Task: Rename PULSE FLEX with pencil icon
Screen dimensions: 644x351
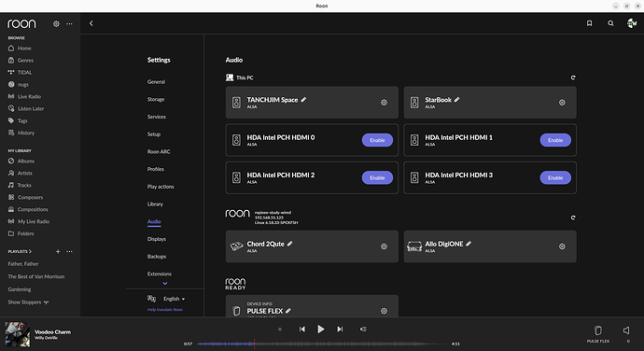Action: 287,311
